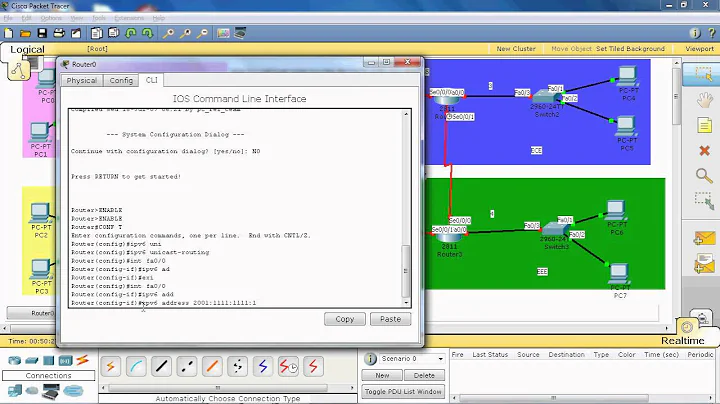The width and height of the screenshot is (720, 404).
Task: Select the CLI tab in Router0 window
Action: [x=152, y=80]
